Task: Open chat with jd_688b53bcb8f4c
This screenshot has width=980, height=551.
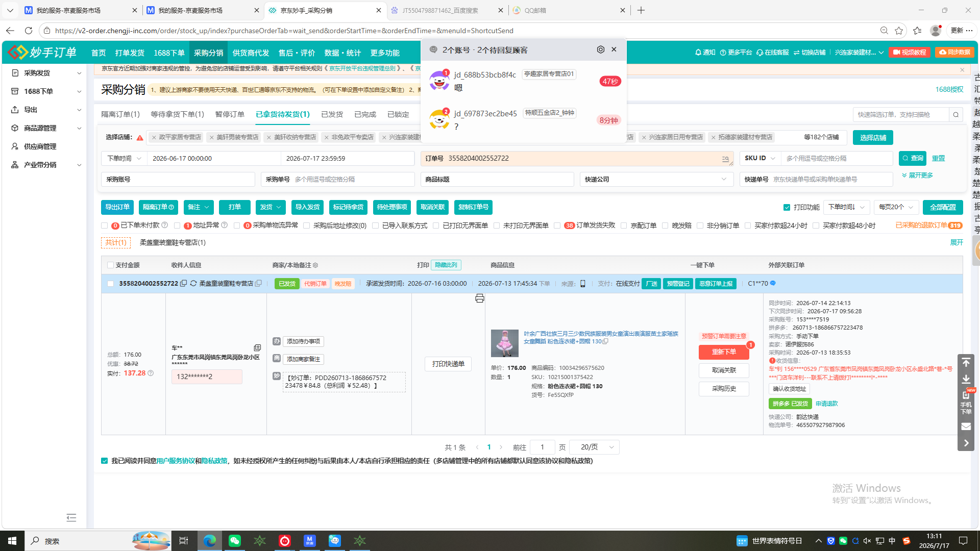Action: click(524, 82)
